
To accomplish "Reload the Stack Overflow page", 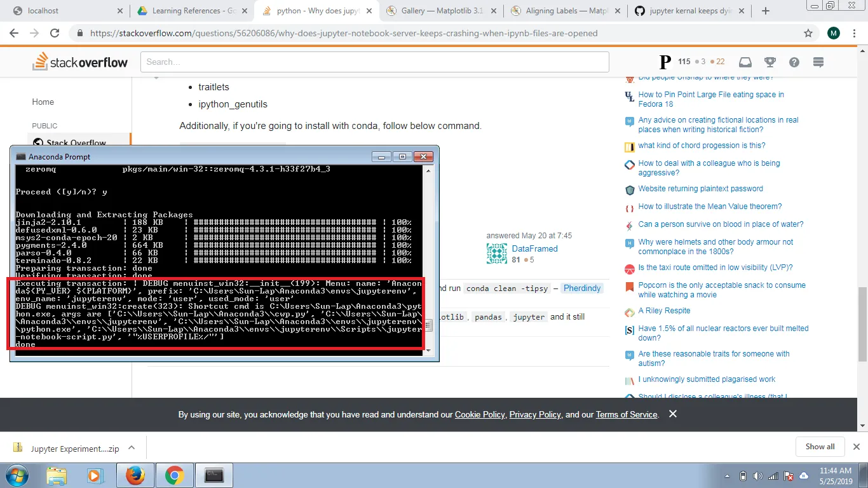I will click(x=55, y=33).
